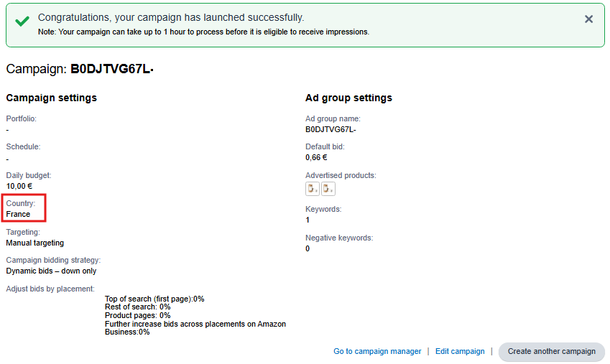Viewport: 610px width, 364px height.
Task: Click the green success checkmark icon
Action: point(22,22)
